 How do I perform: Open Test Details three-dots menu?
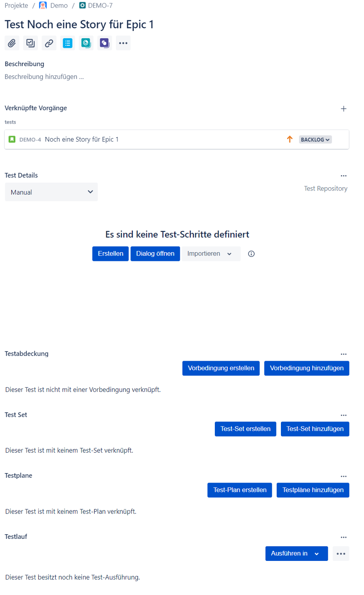(x=344, y=176)
